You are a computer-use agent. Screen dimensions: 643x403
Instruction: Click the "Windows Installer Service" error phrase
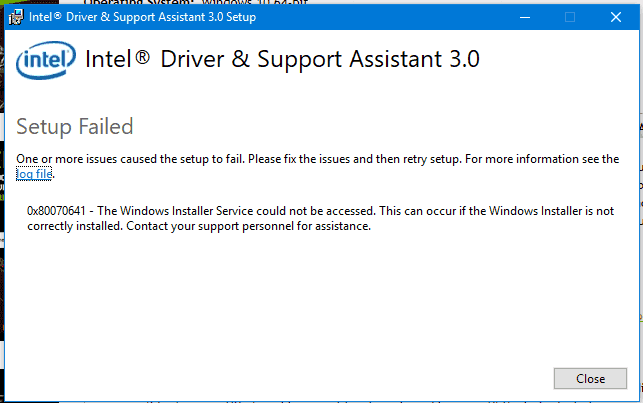[x=187, y=211]
